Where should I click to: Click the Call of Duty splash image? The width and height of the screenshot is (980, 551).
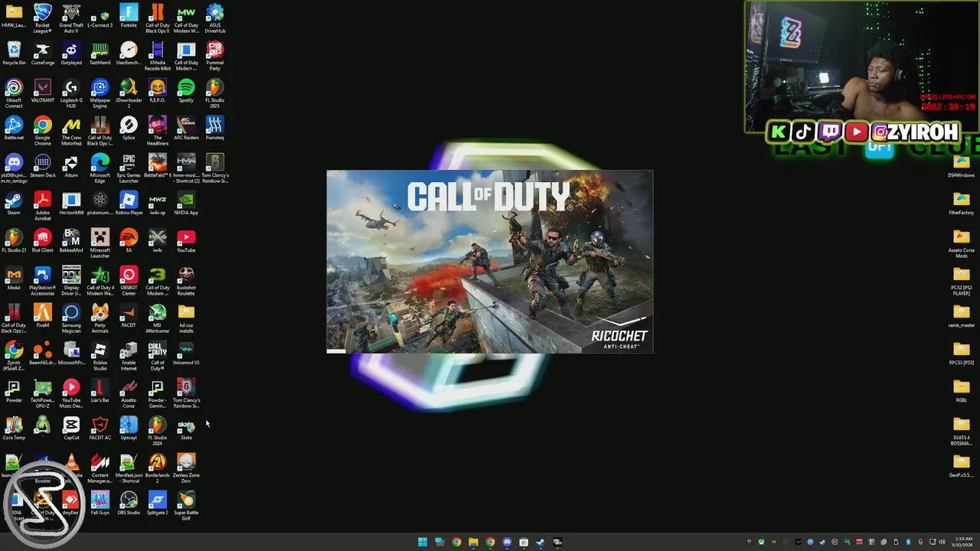tap(490, 262)
